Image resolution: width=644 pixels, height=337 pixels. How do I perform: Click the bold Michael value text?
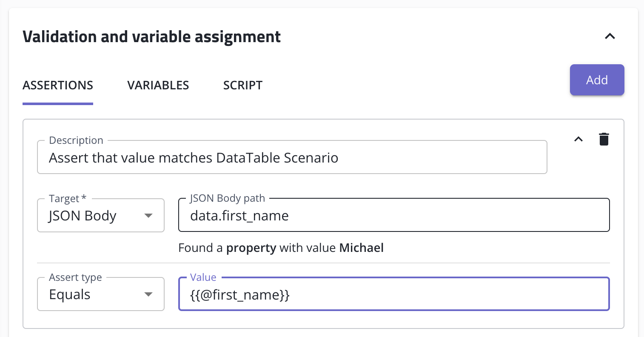click(361, 248)
